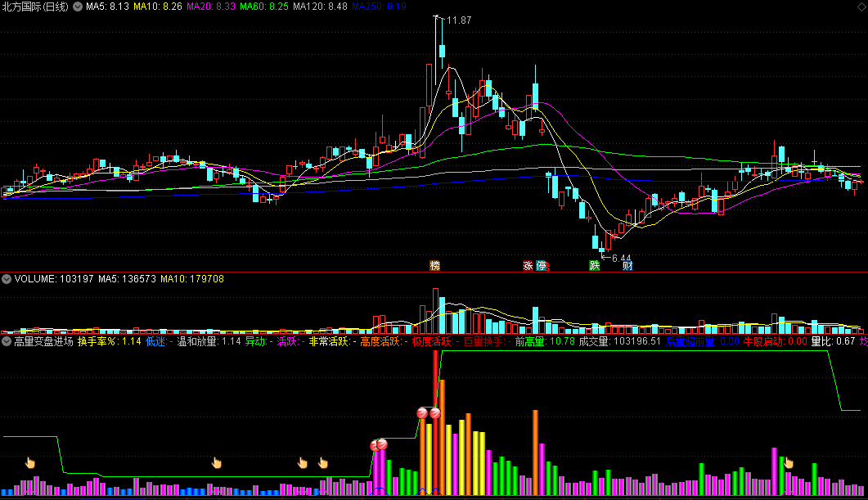Click the leftmost hand pointer signal icon
The height and width of the screenshot is (500, 868).
(x=30, y=462)
